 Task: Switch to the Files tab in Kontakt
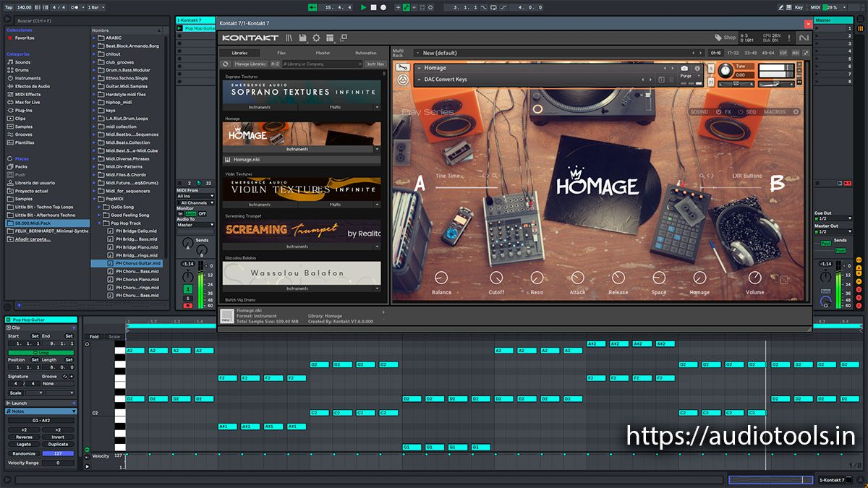click(281, 53)
